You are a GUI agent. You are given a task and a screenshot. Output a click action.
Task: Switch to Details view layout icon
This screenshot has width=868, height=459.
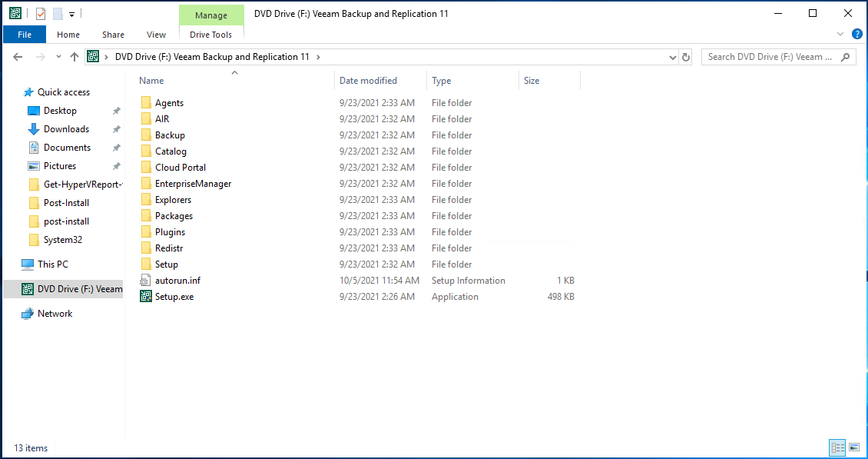click(837, 447)
